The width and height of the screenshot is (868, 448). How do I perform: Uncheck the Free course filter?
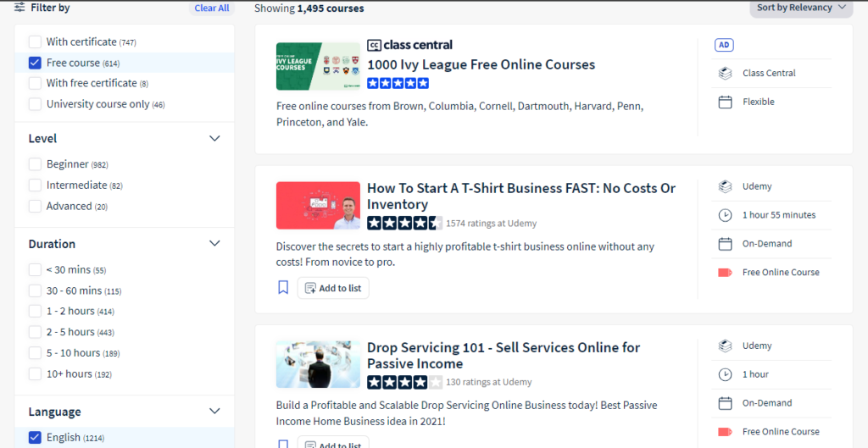[35, 63]
